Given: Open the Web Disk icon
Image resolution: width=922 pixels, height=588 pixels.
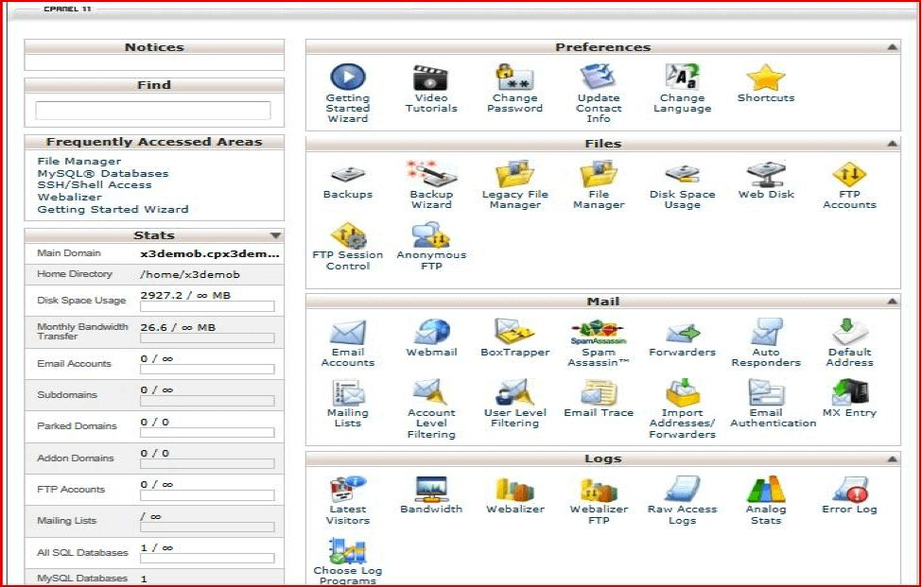Looking at the screenshot, I should point(766,173).
